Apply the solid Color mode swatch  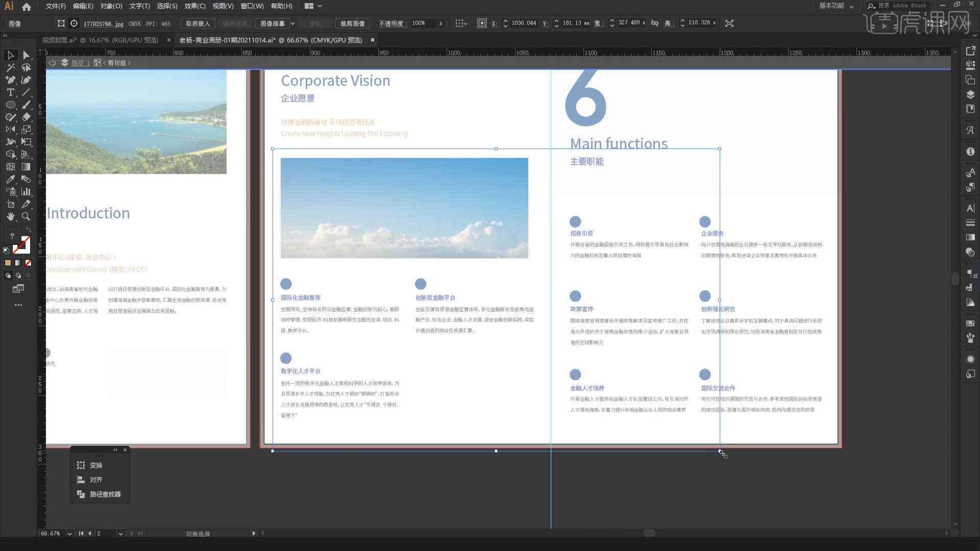tap(8, 263)
